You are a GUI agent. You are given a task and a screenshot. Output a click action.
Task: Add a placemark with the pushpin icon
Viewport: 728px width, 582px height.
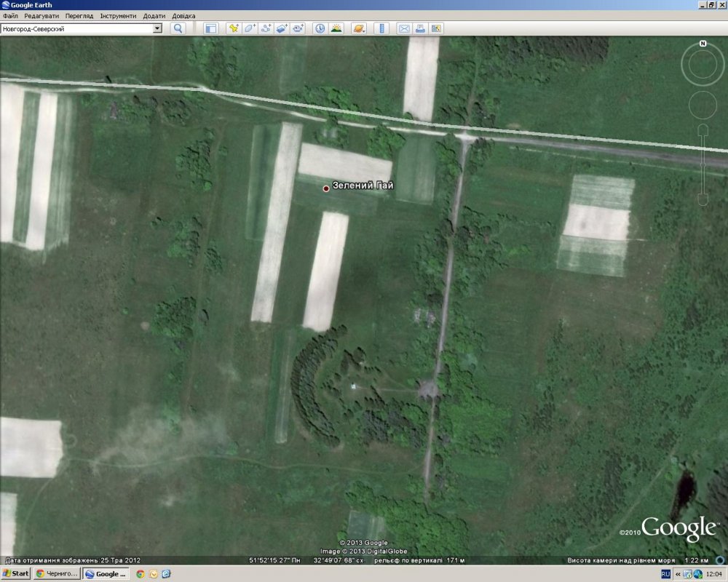coord(234,28)
